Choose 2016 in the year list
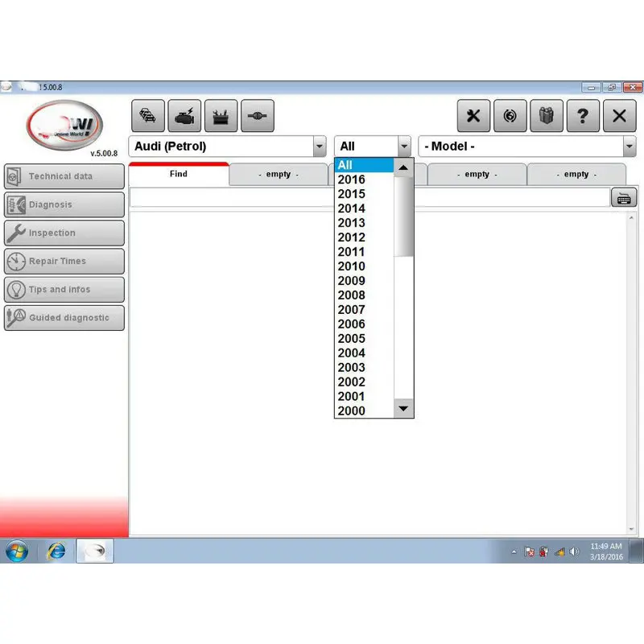Image resolution: width=644 pixels, height=644 pixels. [365, 180]
